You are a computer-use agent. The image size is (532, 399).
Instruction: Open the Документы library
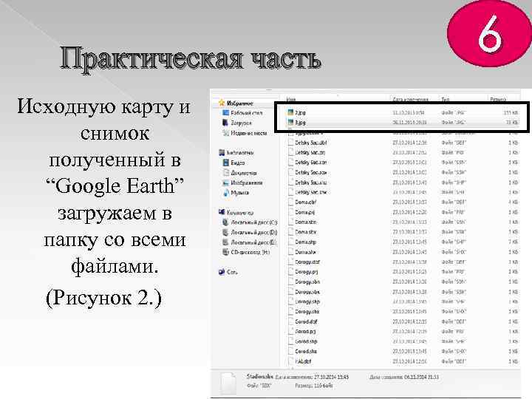[x=244, y=173]
